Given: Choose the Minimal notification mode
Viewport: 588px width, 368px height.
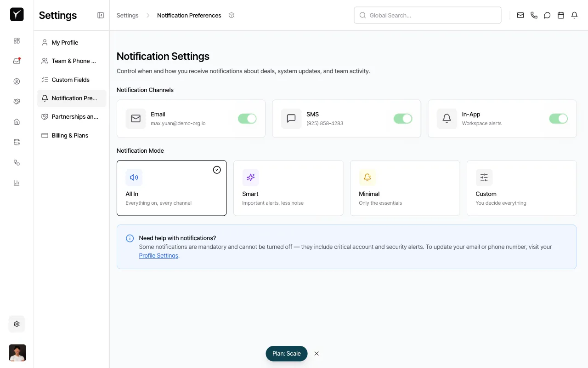Looking at the screenshot, I should tap(405, 188).
